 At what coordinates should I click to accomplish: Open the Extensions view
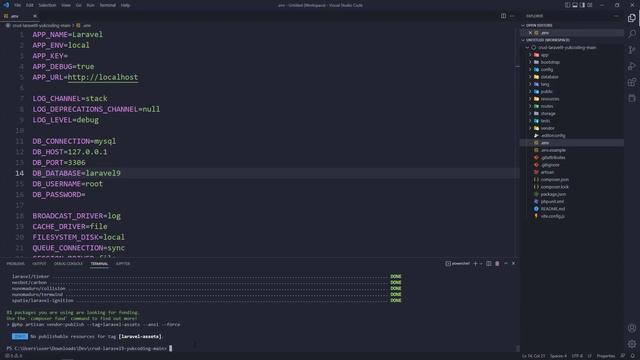coord(632,82)
